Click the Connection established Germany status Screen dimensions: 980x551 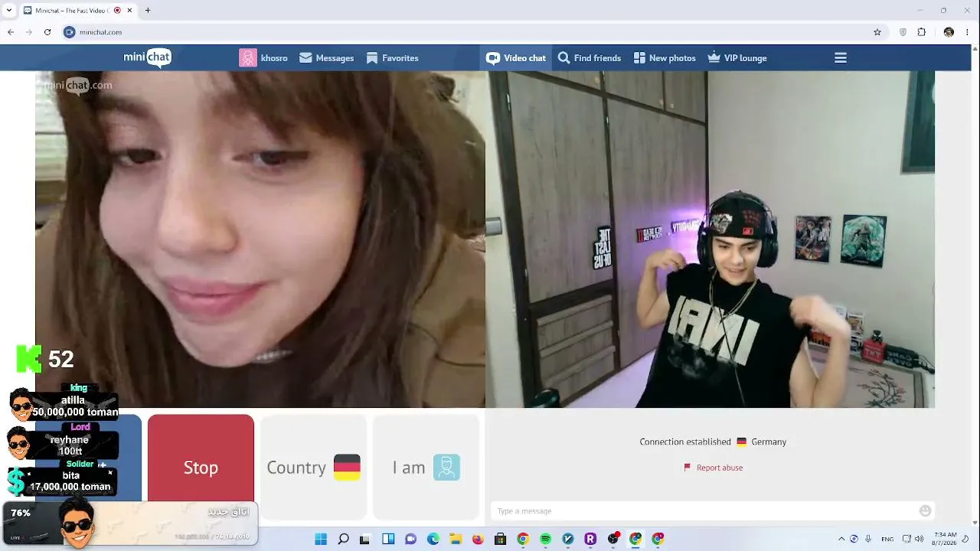click(x=713, y=442)
